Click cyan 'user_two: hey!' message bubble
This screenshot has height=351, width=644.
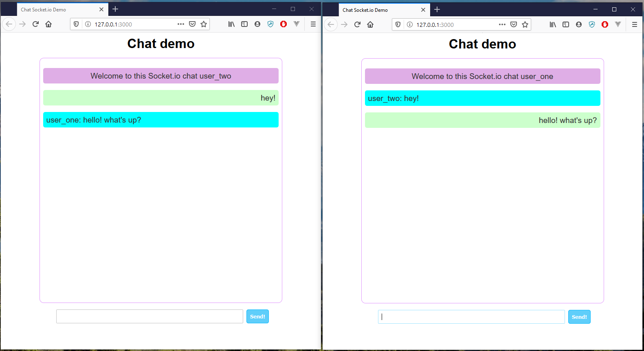pos(482,98)
